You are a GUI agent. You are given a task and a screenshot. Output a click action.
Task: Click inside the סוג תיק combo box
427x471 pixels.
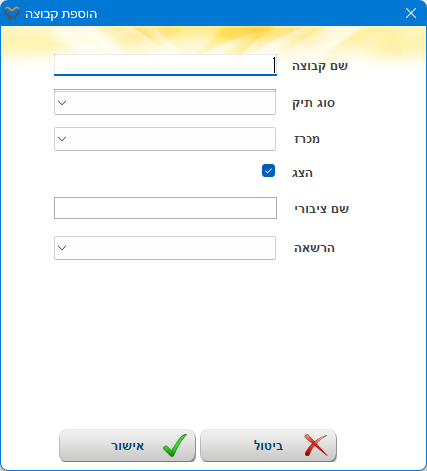click(165, 102)
